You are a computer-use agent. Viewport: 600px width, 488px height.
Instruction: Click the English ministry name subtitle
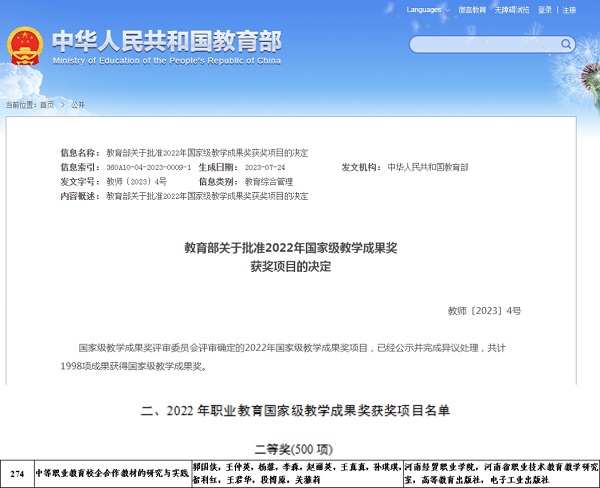166,61
